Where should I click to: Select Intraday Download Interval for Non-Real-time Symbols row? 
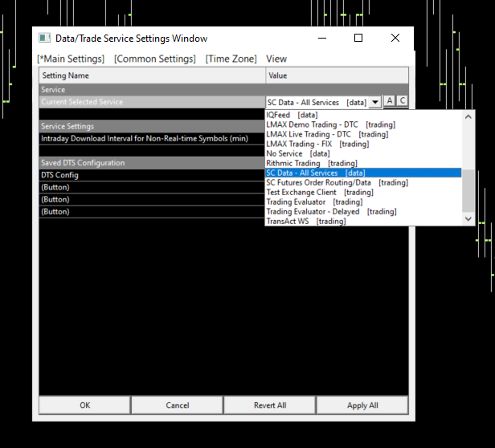pos(152,139)
